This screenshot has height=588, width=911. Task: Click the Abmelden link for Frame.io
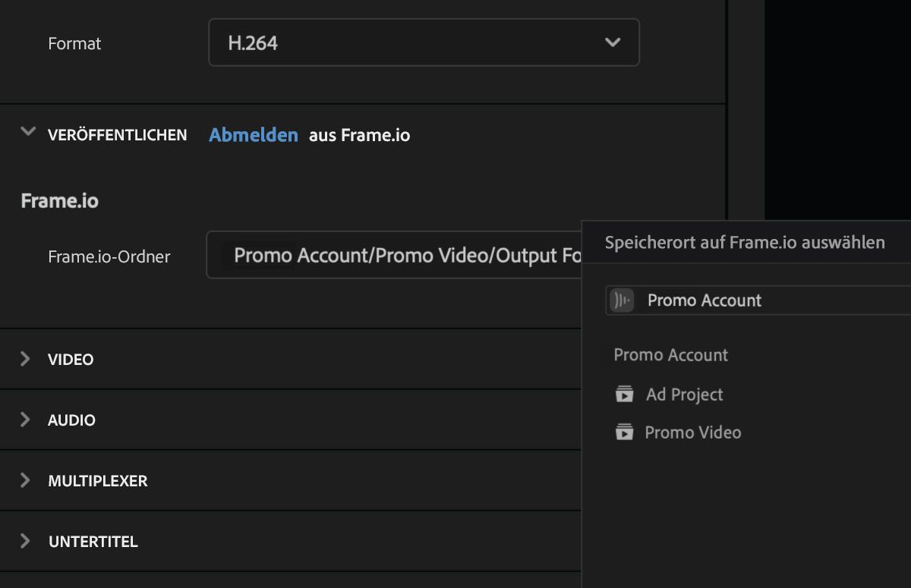[x=254, y=135]
